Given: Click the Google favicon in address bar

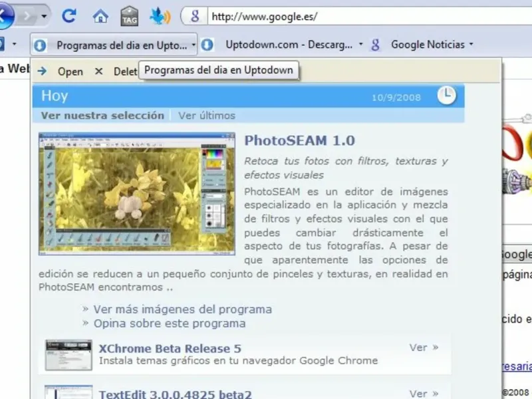Looking at the screenshot, I should [195, 16].
